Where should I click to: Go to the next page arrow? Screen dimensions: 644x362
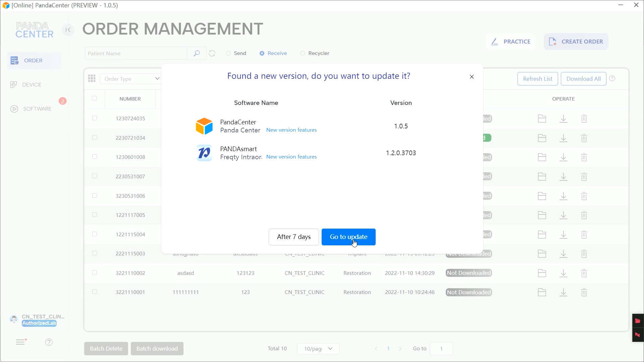400,349
